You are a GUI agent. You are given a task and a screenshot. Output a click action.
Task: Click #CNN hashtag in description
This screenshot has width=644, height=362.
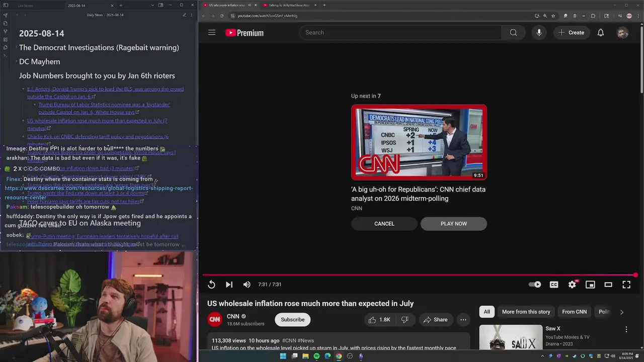pyautogui.click(x=289, y=340)
